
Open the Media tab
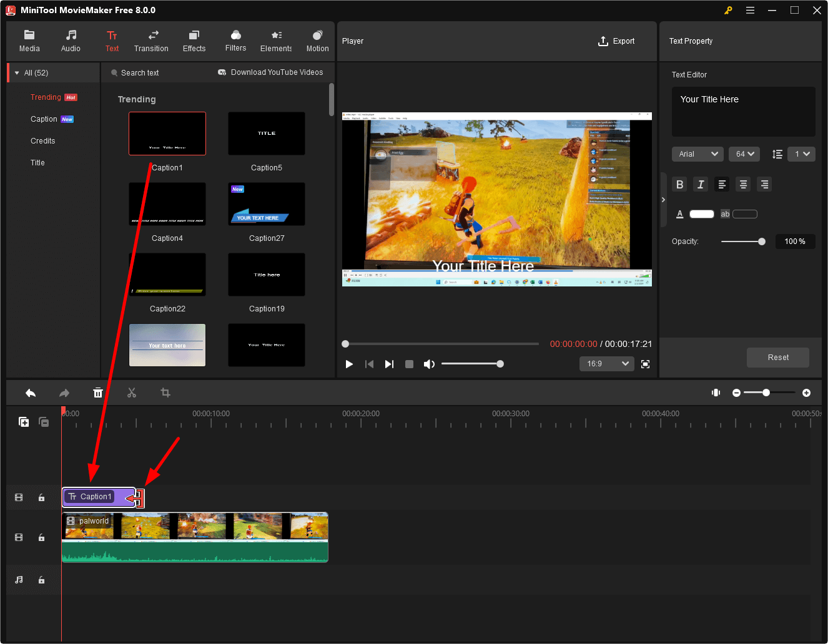tap(29, 41)
